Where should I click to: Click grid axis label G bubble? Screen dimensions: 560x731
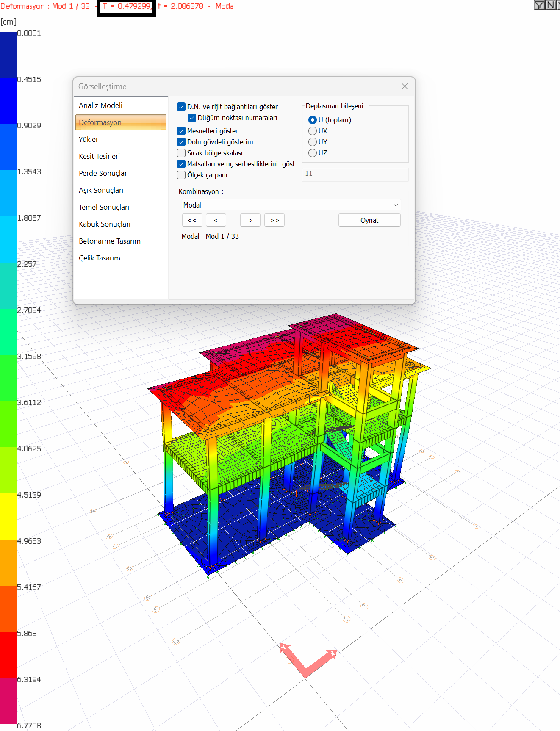tap(176, 641)
